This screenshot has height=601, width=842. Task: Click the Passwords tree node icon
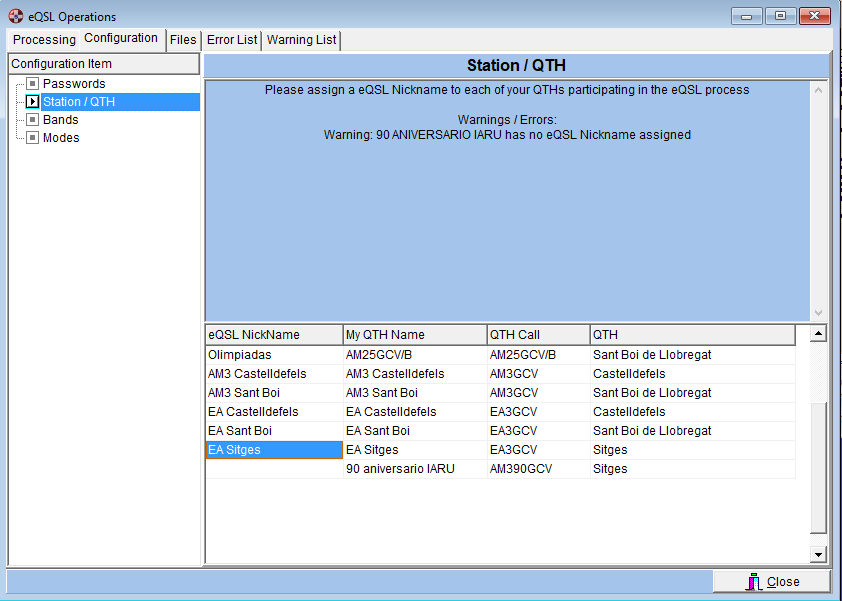coord(32,84)
